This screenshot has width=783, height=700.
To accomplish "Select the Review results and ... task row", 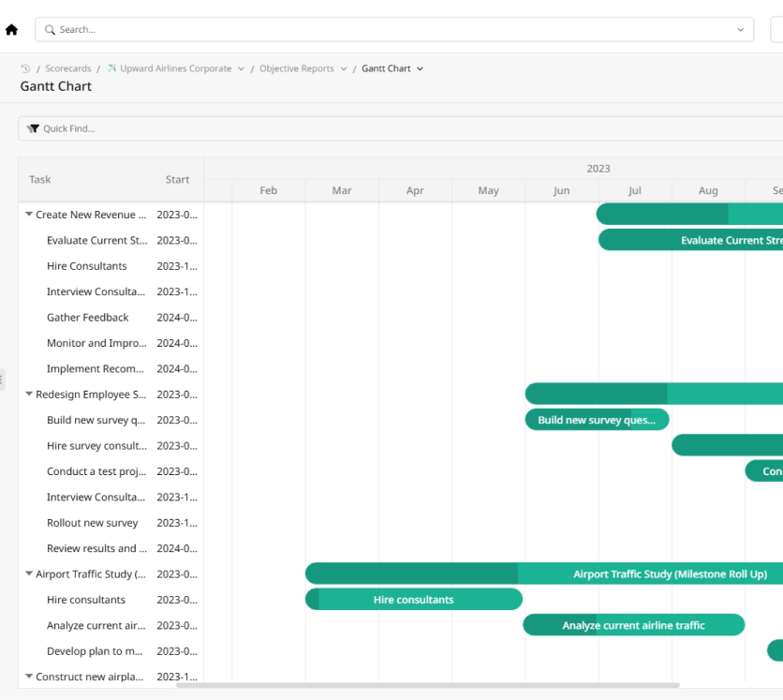I will point(111,548).
